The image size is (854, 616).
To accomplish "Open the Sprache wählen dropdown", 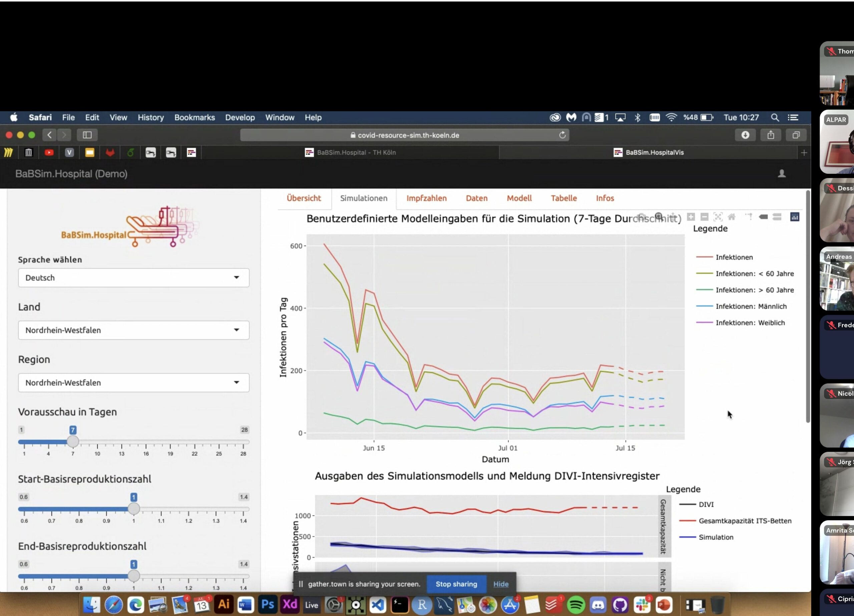I will pos(134,278).
